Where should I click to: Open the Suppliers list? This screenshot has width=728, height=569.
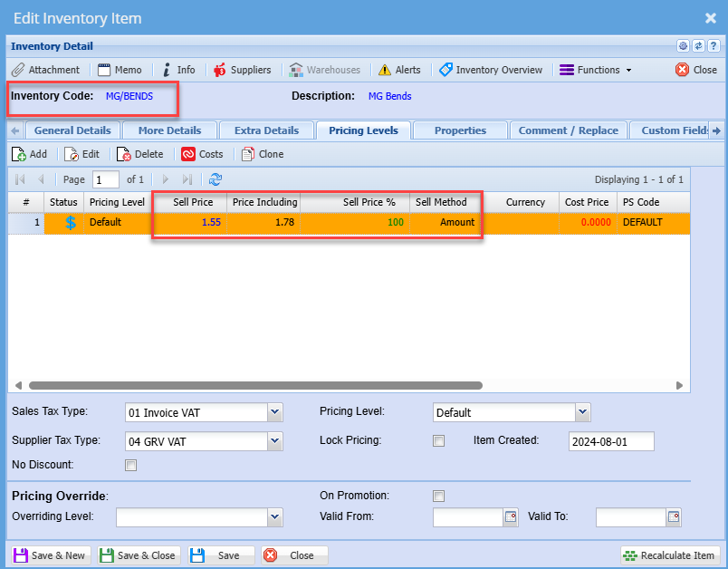coord(242,70)
